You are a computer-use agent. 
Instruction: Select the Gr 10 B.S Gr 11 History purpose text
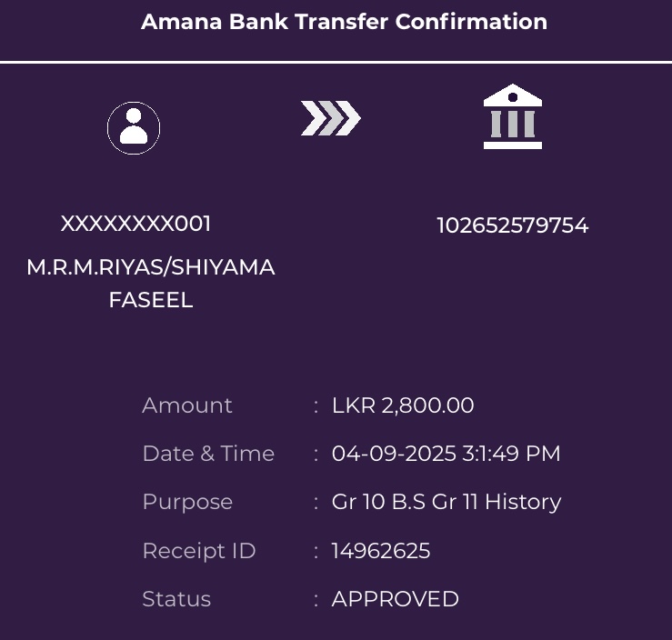click(446, 502)
